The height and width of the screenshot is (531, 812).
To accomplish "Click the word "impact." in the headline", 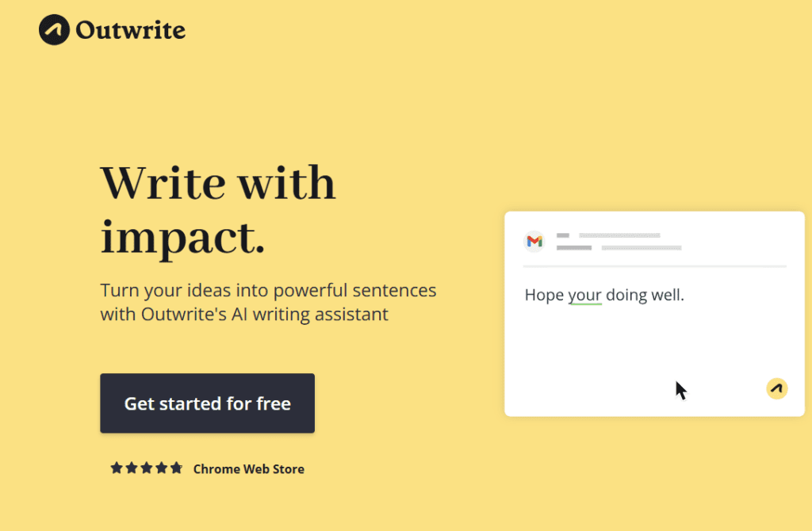I will point(182,238).
